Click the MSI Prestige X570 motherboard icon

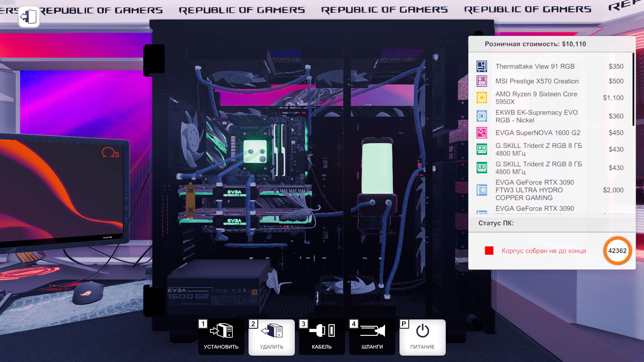click(482, 81)
